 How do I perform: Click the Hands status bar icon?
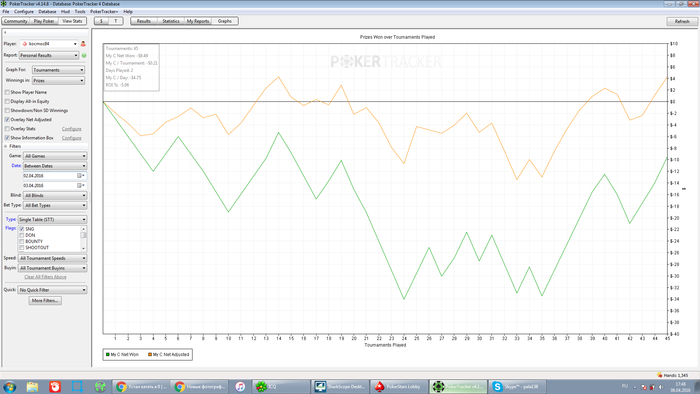point(659,375)
